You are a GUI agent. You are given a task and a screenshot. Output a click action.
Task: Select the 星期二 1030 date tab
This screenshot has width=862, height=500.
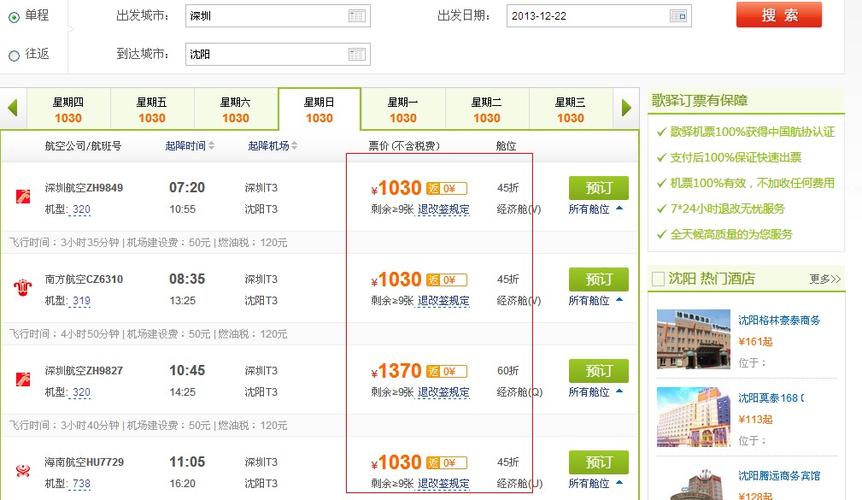[x=487, y=110]
